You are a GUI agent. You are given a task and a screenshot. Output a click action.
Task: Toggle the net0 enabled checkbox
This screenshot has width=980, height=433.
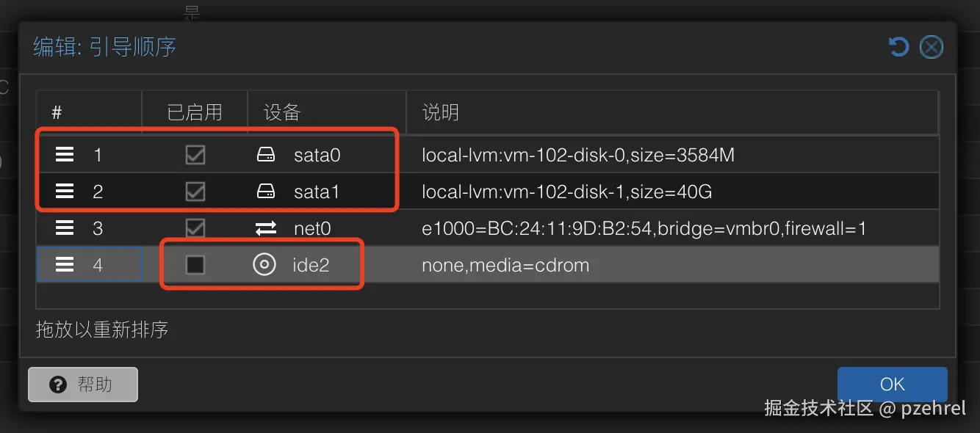[195, 228]
